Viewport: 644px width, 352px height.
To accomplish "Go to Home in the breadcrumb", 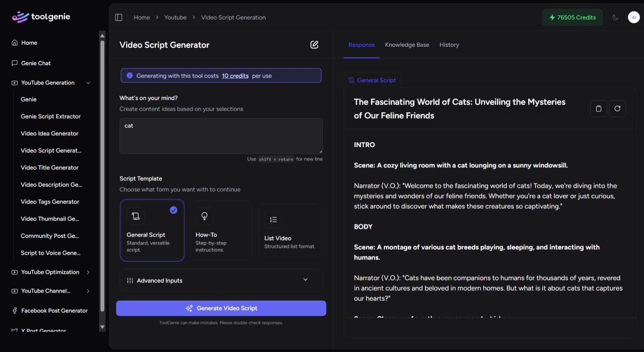I will click(x=142, y=17).
